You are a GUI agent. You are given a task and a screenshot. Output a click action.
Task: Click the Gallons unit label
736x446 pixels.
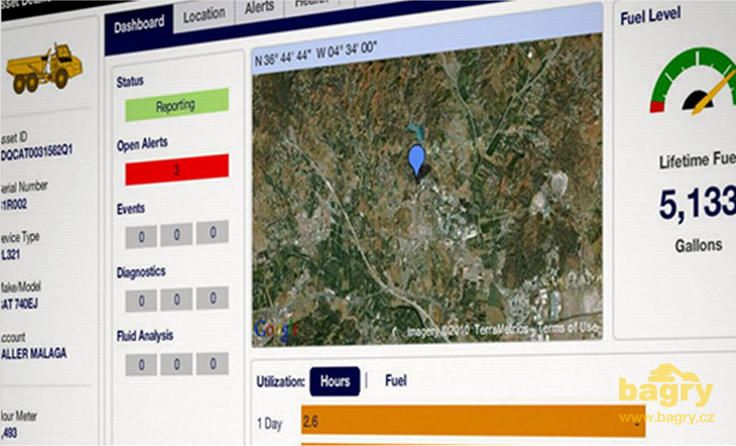pyautogui.click(x=698, y=246)
